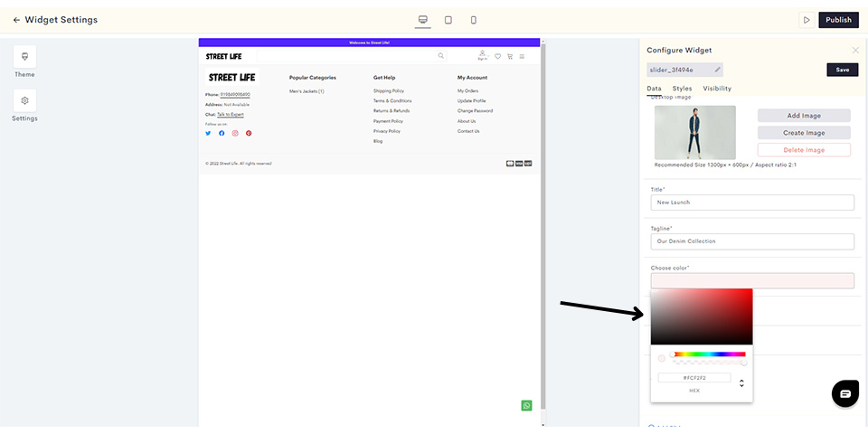Click the Talk to Expert link

point(231,115)
